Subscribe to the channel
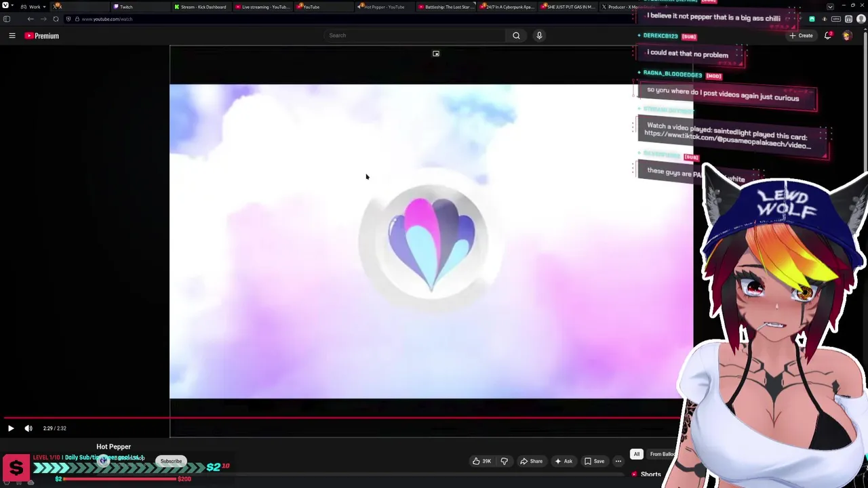 tap(171, 462)
